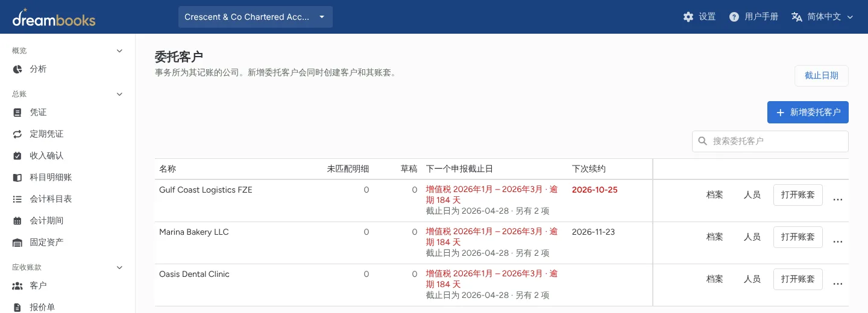The width and height of the screenshot is (868, 313).
Task: Click the 客户 people icon
Action: (17, 286)
